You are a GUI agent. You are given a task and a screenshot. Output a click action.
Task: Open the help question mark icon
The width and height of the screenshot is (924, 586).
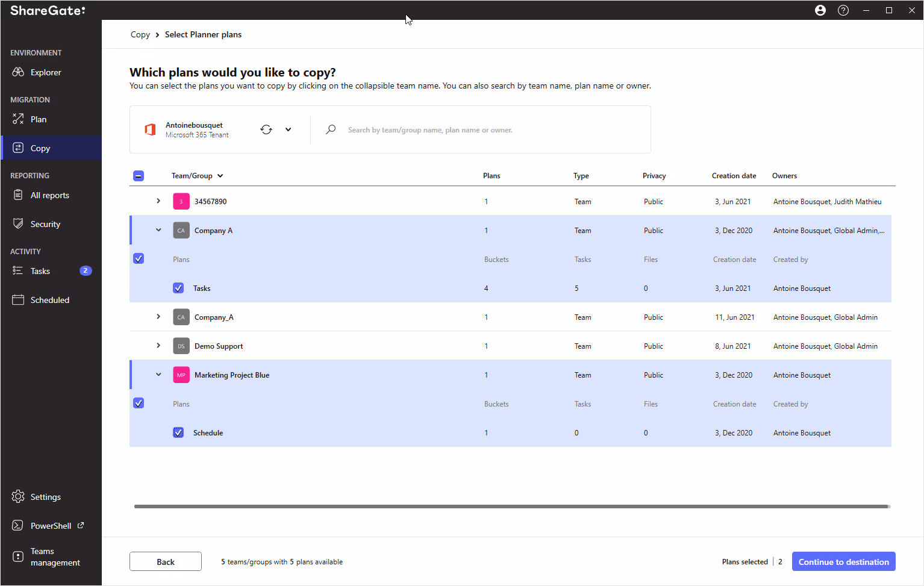coord(843,10)
